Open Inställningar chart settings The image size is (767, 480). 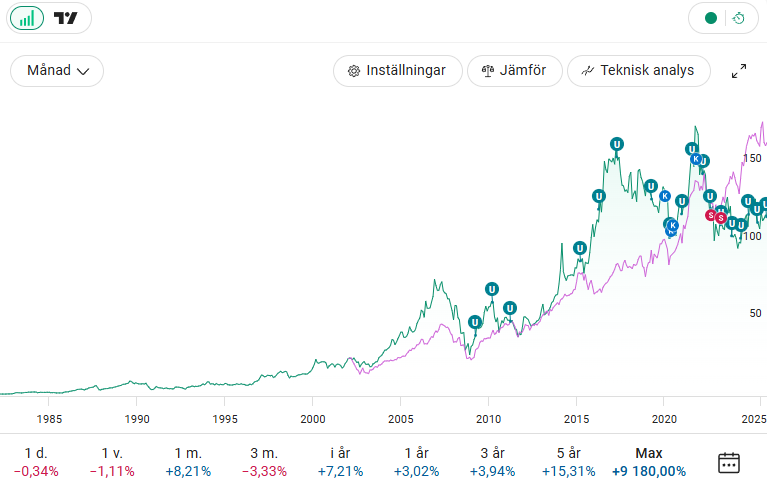click(397, 71)
